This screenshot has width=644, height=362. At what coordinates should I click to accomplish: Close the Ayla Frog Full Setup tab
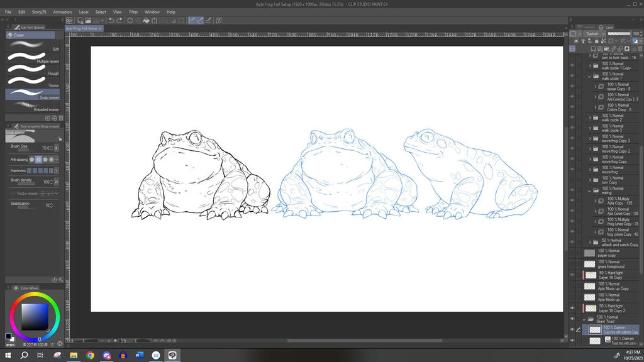click(100, 28)
